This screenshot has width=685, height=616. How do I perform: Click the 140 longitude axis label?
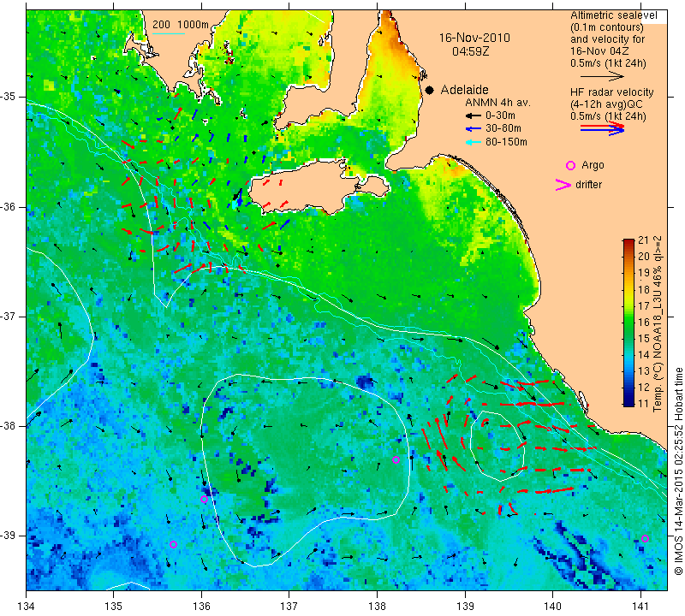(x=552, y=607)
